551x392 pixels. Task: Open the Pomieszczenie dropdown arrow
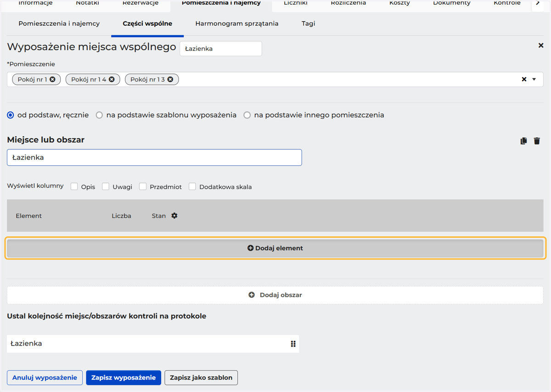(x=534, y=79)
